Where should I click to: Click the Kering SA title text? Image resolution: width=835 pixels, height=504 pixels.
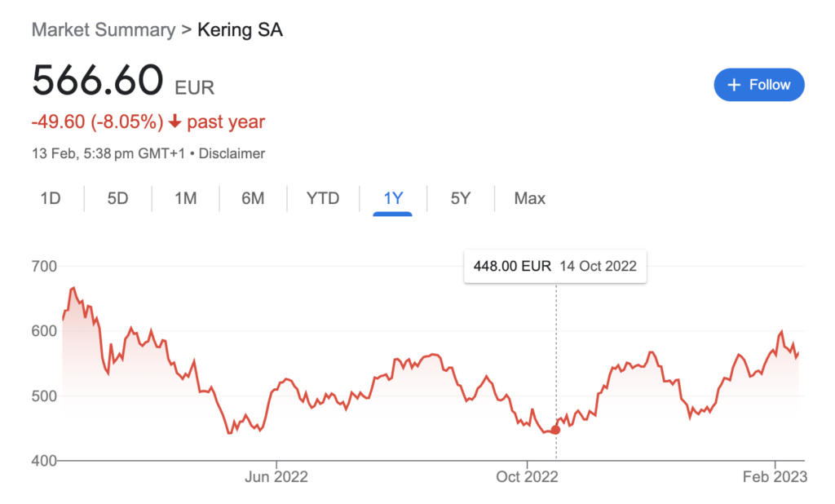tap(241, 30)
